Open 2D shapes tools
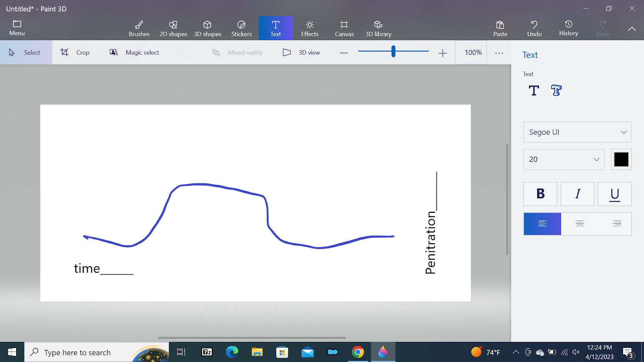The width and height of the screenshot is (644, 362). tap(173, 28)
